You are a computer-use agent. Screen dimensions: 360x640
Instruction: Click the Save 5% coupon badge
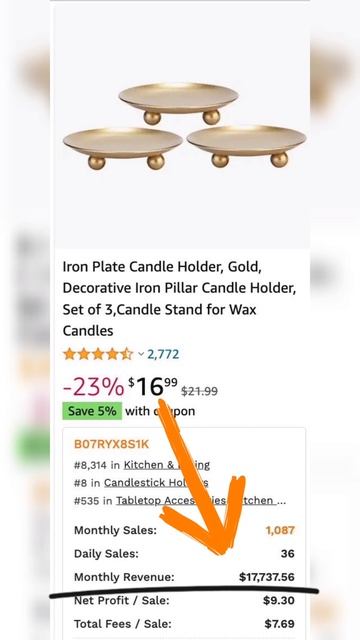[92, 411]
